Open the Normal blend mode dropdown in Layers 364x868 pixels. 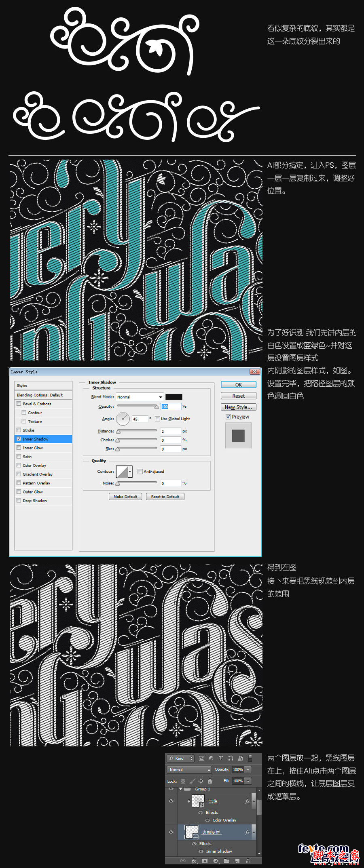tap(189, 770)
